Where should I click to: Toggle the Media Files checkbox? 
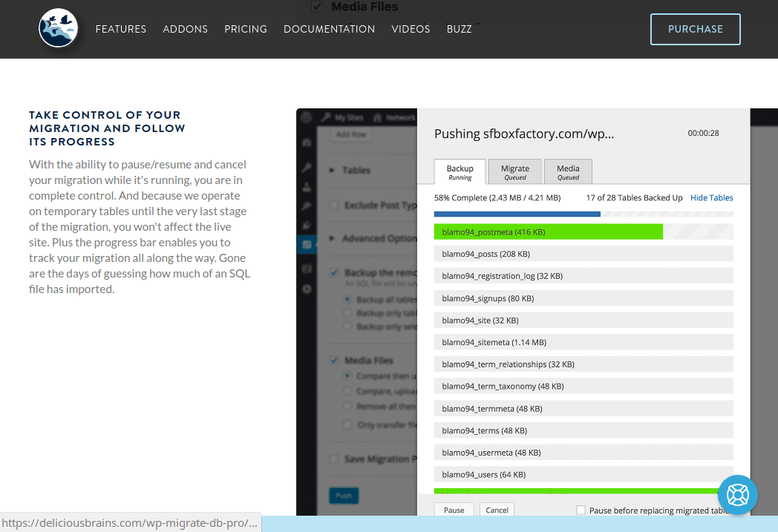[x=334, y=361]
